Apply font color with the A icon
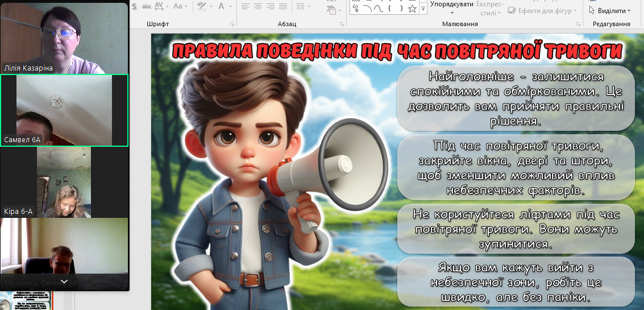644x310 pixels. point(221,6)
